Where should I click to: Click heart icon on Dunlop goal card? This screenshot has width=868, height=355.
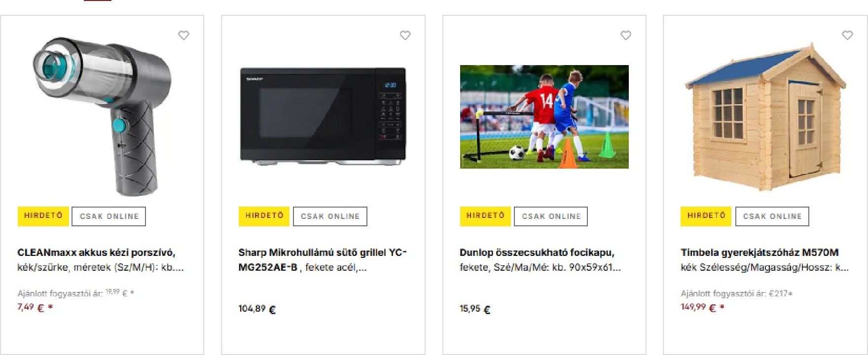[x=626, y=35]
